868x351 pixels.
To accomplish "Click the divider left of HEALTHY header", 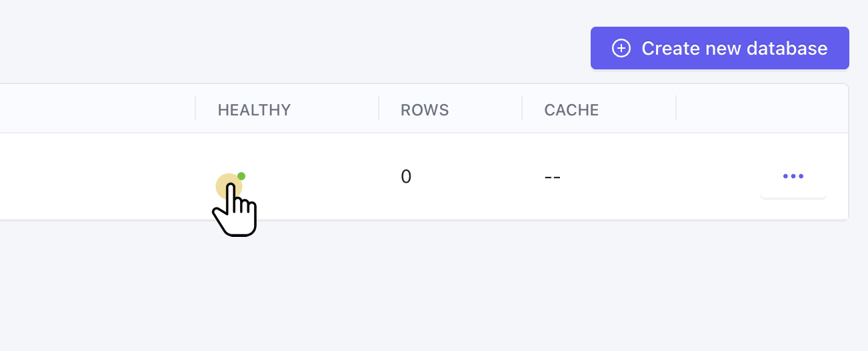I will tap(195, 108).
